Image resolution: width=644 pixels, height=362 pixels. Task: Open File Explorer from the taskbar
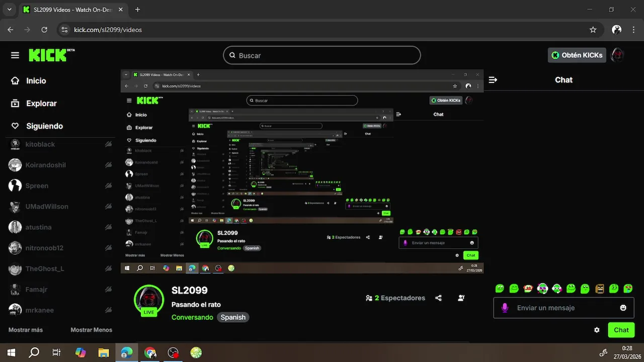click(x=103, y=352)
